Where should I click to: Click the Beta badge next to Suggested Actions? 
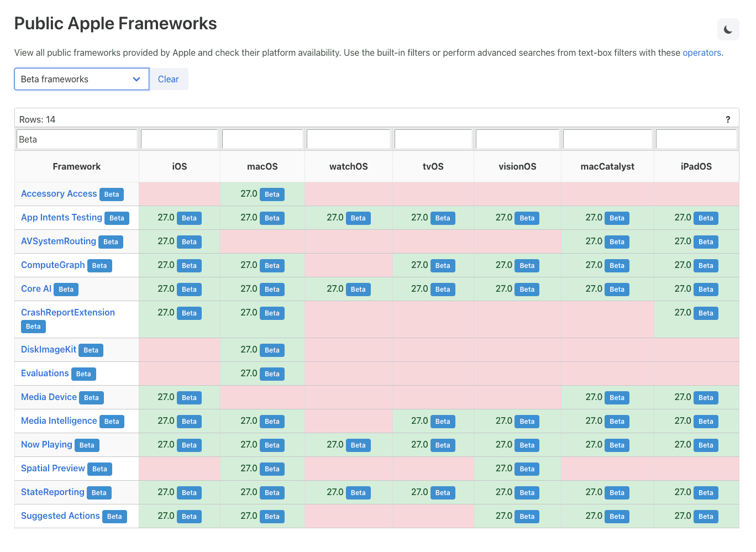pos(114,517)
